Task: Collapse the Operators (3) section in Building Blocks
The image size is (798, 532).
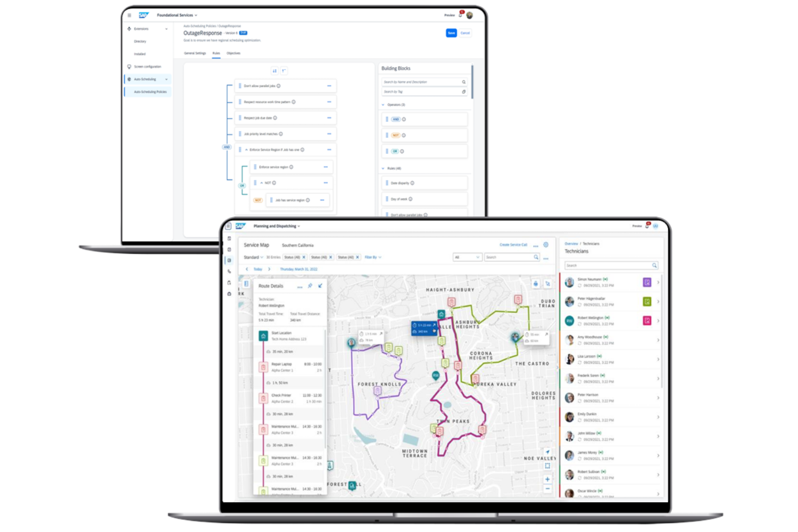Action: click(383, 105)
